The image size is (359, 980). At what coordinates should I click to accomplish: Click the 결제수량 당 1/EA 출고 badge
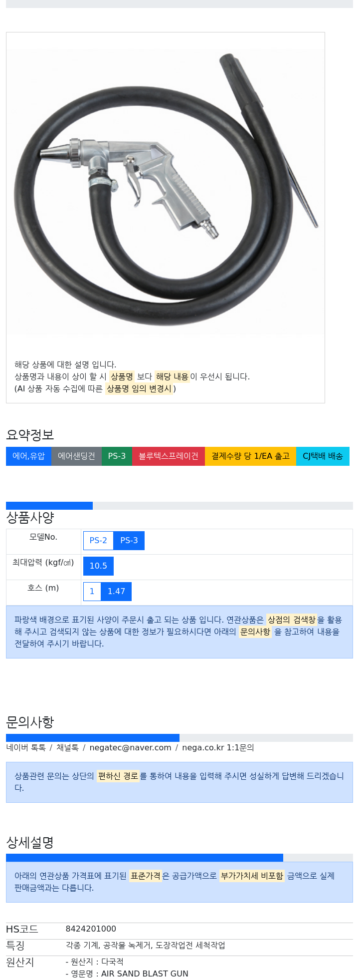pyautogui.click(x=250, y=456)
